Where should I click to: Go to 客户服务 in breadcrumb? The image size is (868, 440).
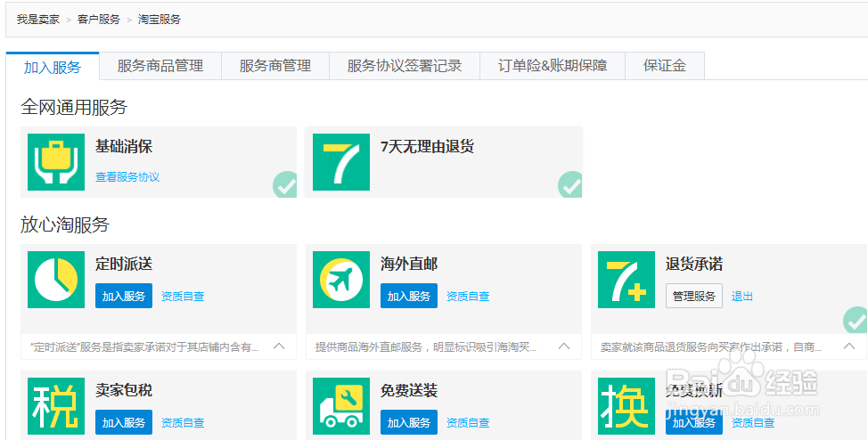[99, 20]
